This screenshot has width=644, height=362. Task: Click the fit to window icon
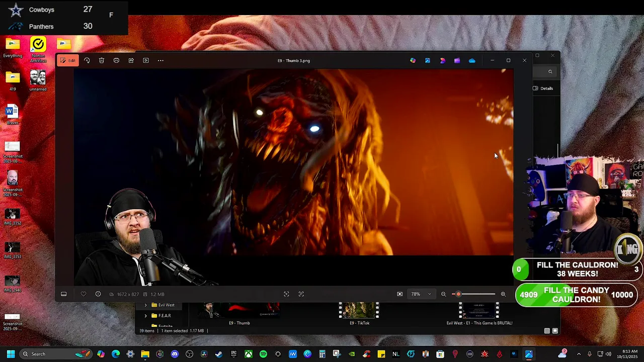pyautogui.click(x=400, y=294)
